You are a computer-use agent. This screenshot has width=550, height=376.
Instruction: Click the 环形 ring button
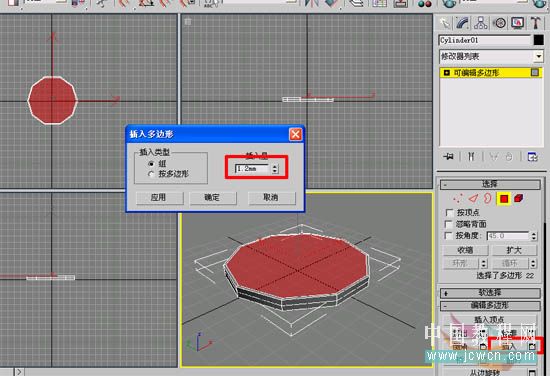pos(460,263)
